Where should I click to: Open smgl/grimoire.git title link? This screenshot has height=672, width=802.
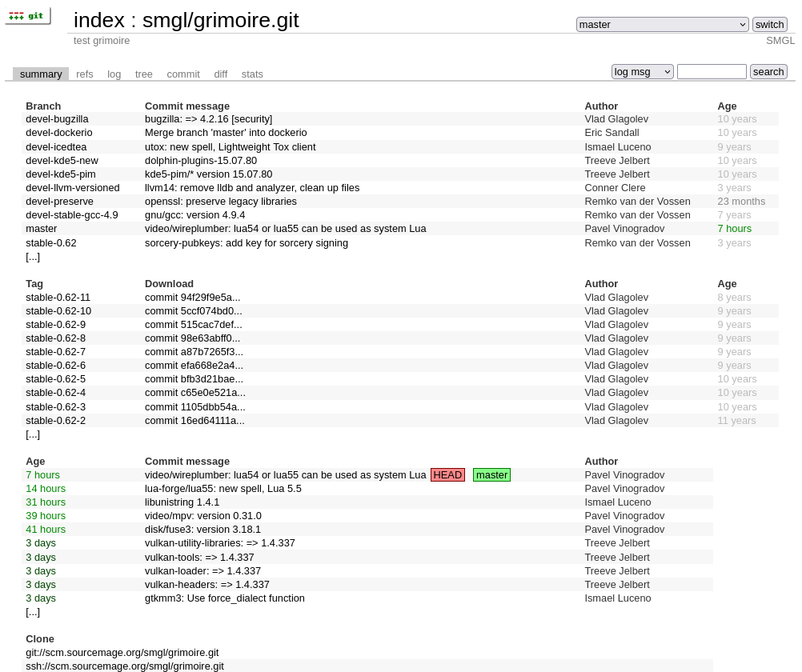pos(220,21)
